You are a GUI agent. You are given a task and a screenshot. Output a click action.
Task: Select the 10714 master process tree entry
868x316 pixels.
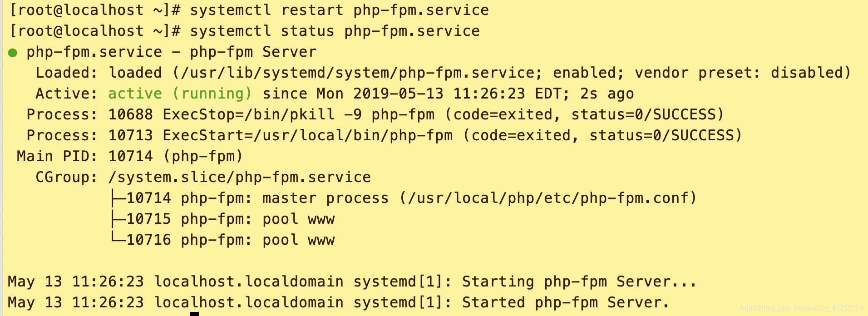coord(403,198)
